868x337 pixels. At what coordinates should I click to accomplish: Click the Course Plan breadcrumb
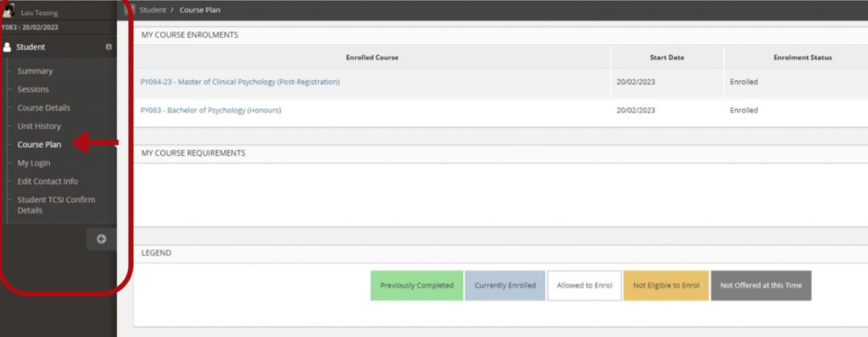(x=200, y=10)
